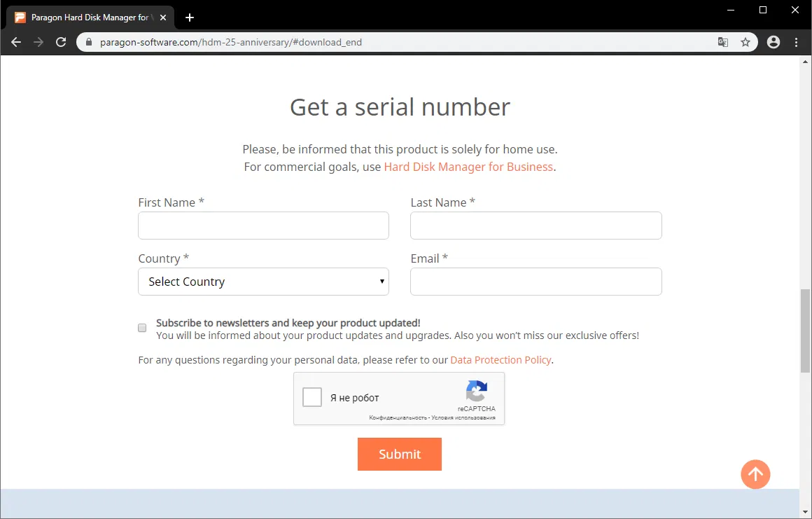812x519 pixels.
Task: Click the reCAPTCHA logo
Action: coord(477,391)
